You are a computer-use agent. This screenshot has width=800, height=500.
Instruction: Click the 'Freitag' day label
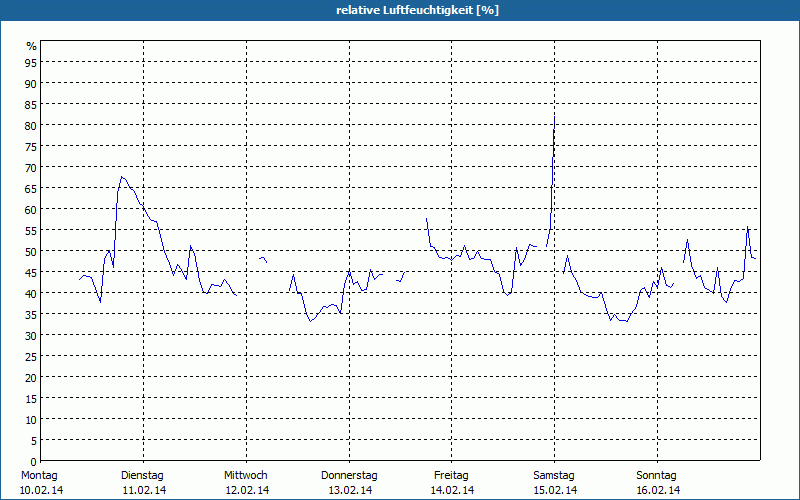coord(452,475)
